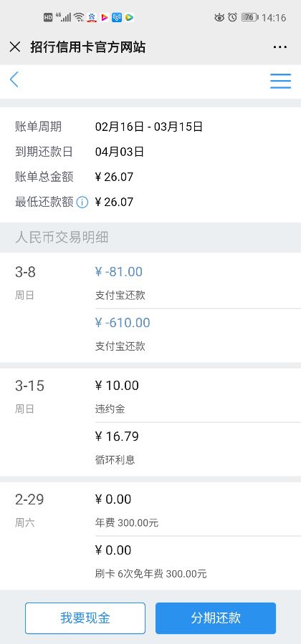Screen dimensions: 301x644
Task: Open the ¥16.79 循环利息 entry
Action: point(198,448)
